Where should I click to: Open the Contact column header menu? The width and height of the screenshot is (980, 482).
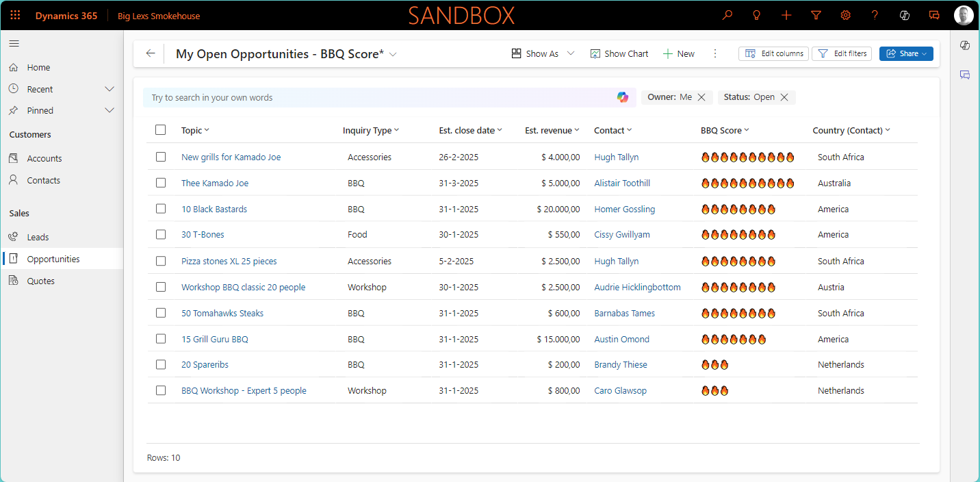(612, 130)
